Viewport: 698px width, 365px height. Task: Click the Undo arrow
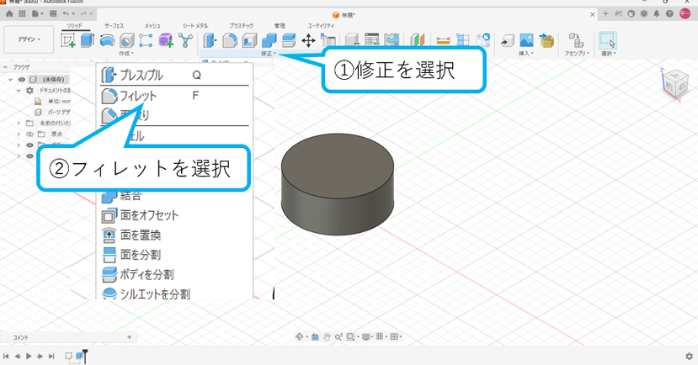66,14
